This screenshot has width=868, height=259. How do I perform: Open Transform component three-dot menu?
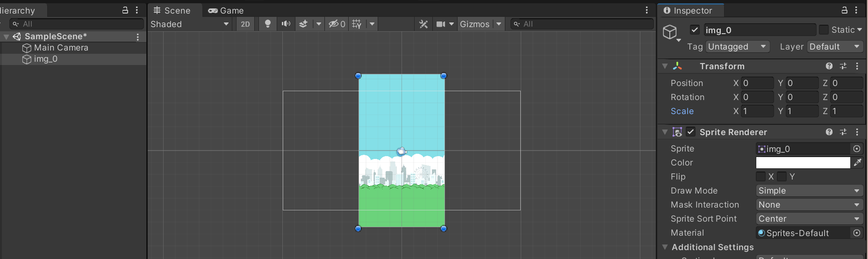point(857,66)
